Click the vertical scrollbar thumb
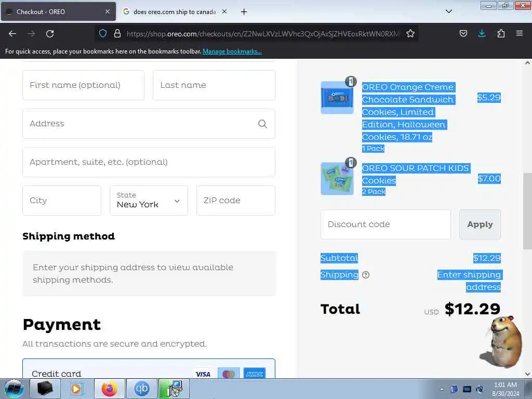 (x=527, y=211)
